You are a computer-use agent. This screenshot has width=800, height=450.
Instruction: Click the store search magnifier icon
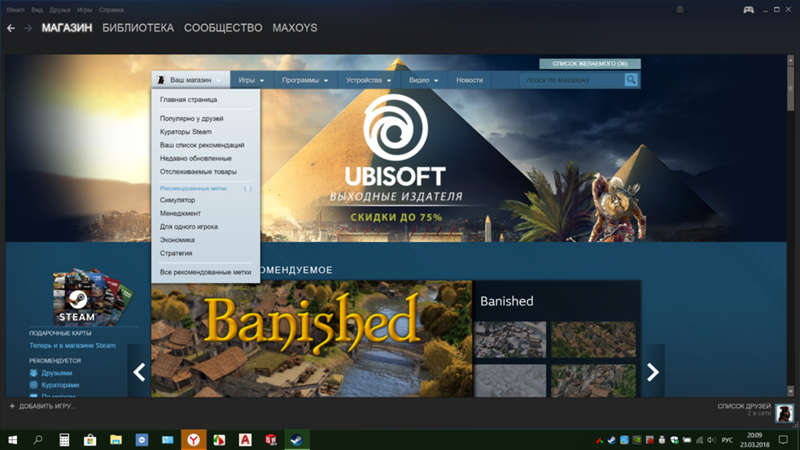coord(631,80)
